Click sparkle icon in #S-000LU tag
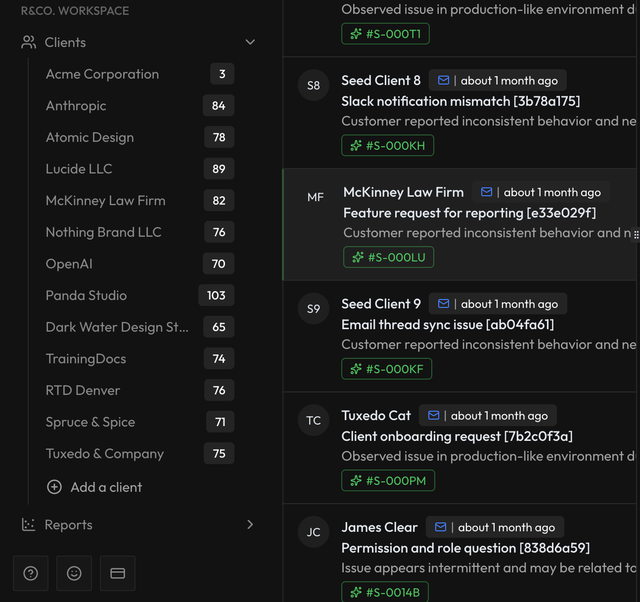The height and width of the screenshot is (602, 640). click(x=358, y=257)
